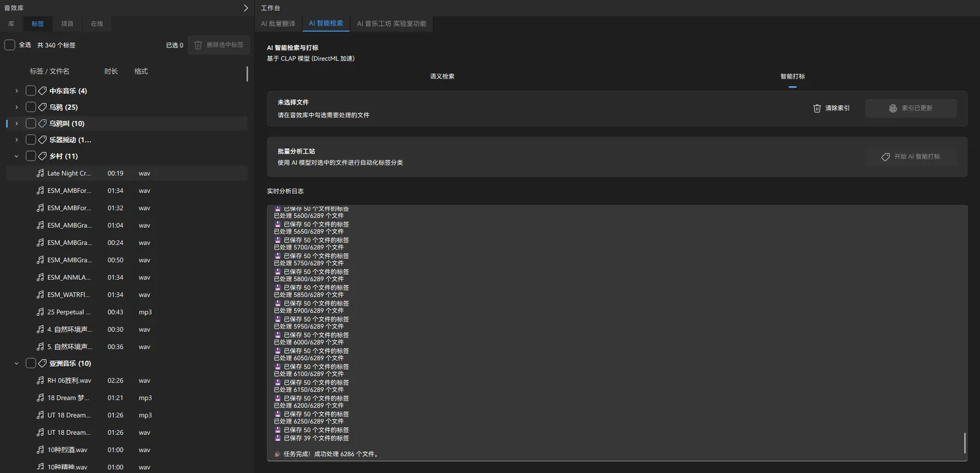980x473 pixels.
Task: Click the music note icon of Late Night Cr...
Action: [x=40, y=173]
